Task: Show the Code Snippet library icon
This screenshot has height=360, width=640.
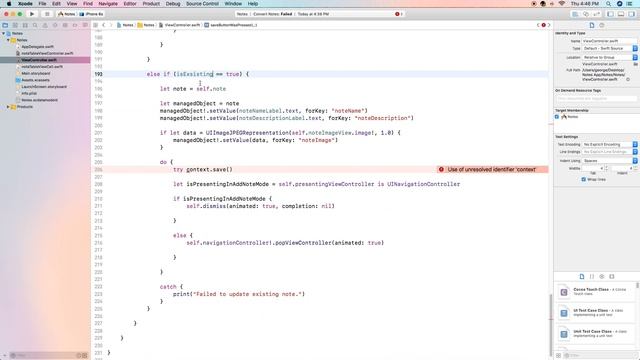Action: [592, 276]
